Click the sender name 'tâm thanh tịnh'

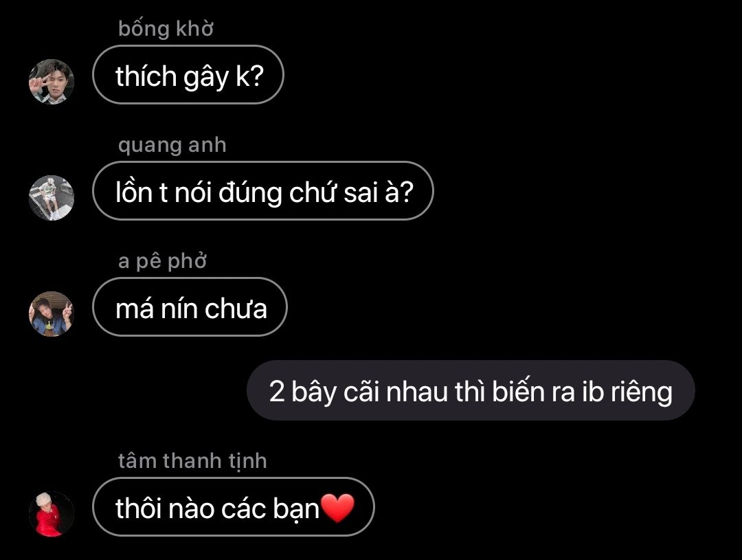point(192,460)
